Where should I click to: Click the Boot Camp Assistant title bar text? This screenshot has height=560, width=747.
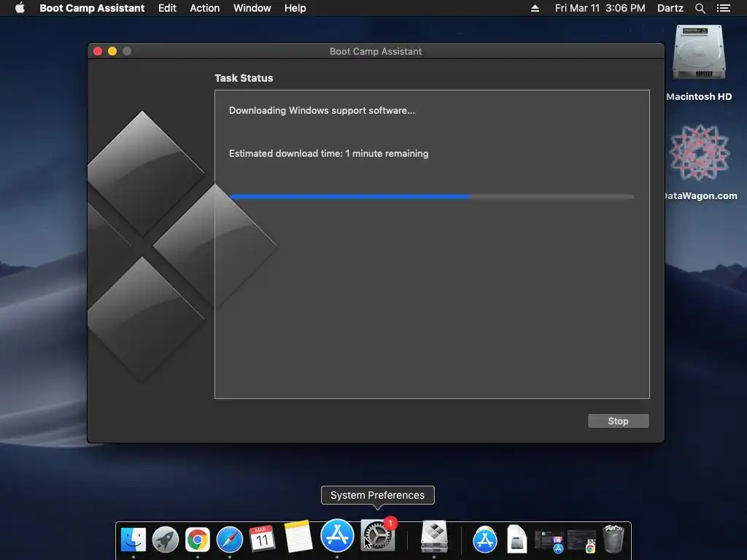coord(376,52)
